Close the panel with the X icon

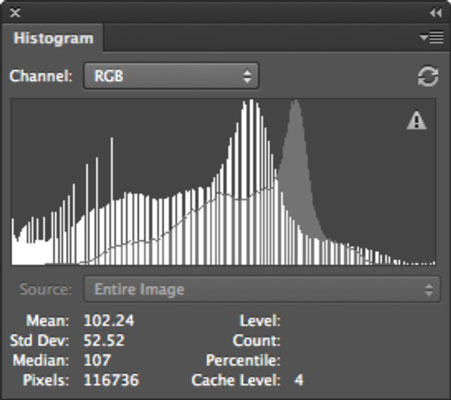tap(15, 13)
